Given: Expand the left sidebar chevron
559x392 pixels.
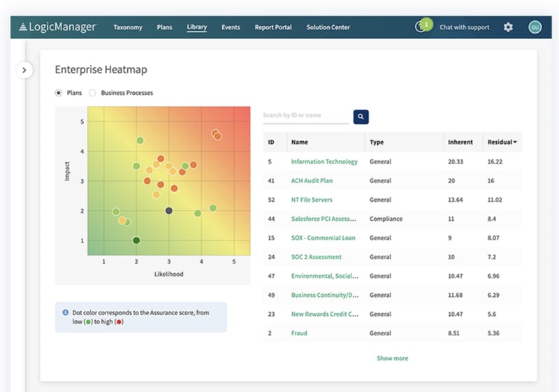Looking at the screenshot, I should pos(24,70).
